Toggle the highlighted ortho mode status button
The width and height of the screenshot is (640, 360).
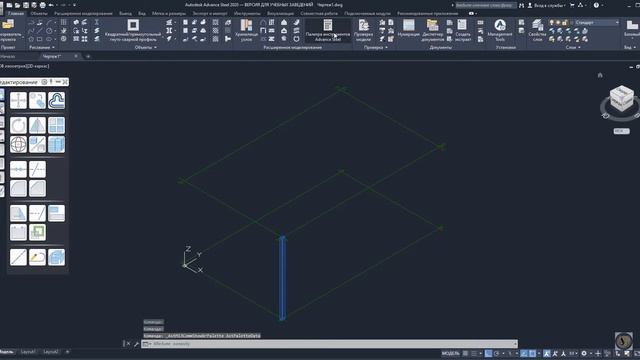pos(488,353)
